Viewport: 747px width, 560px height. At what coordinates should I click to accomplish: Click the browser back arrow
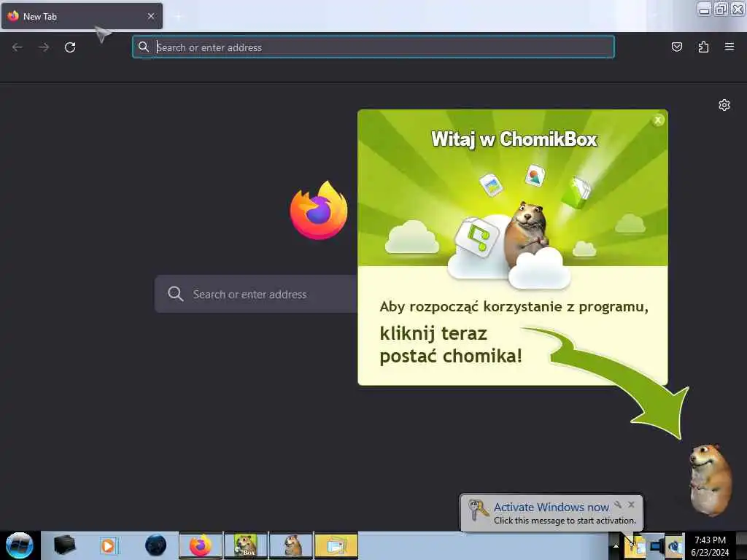pos(18,47)
